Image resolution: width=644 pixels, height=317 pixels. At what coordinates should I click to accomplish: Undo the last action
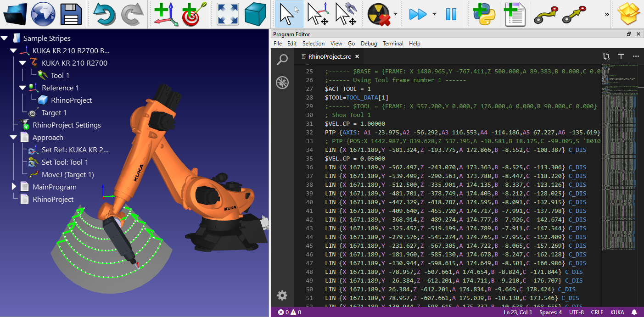click(x=104, y=14)
